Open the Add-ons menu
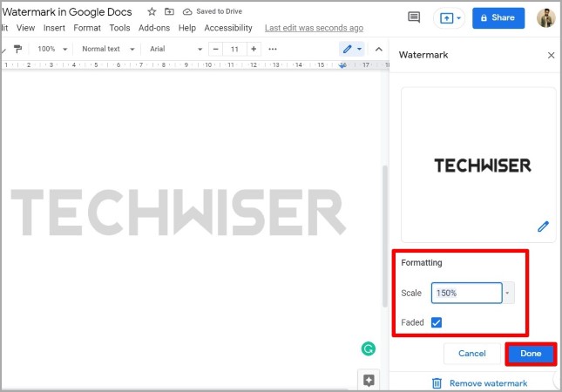 (154, 28)
